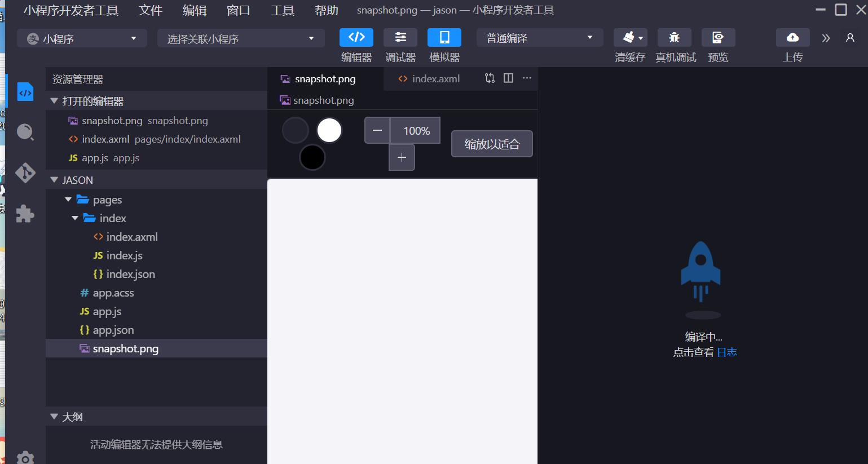Open app.js in the JASON tree
Viewport: 868px width, 464px height.
tap(156, 311)
